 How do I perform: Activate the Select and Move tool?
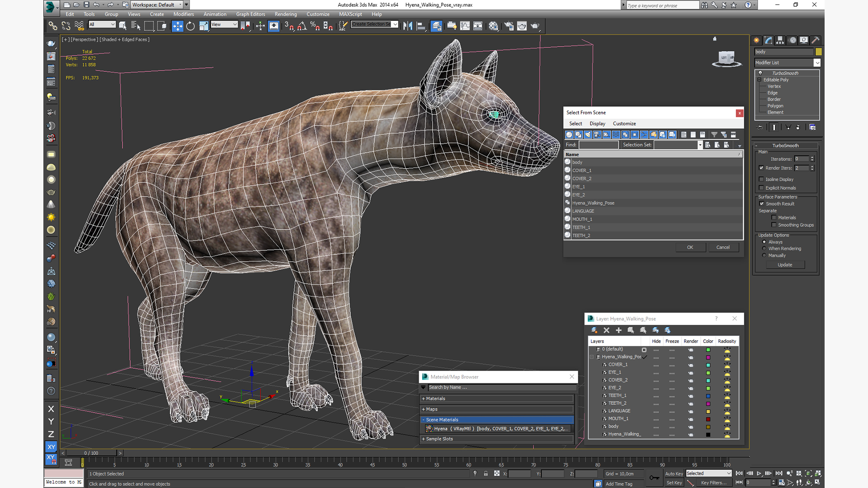click(x=178, y=26)
